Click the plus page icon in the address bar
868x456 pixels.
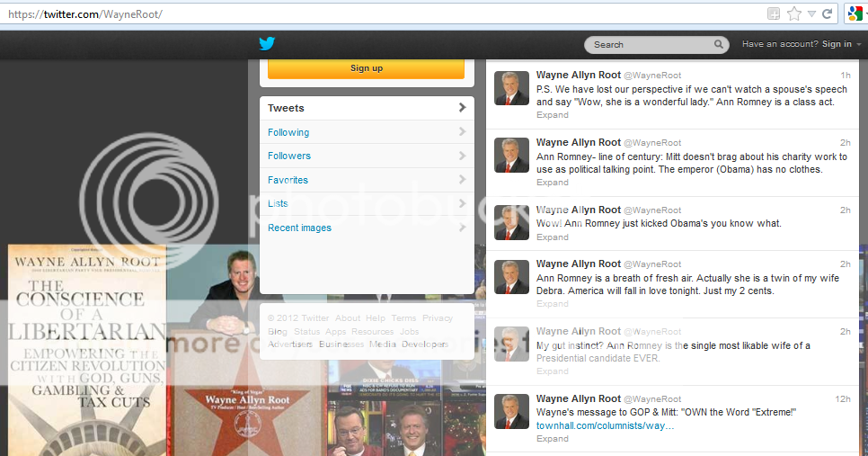[774, 13]
